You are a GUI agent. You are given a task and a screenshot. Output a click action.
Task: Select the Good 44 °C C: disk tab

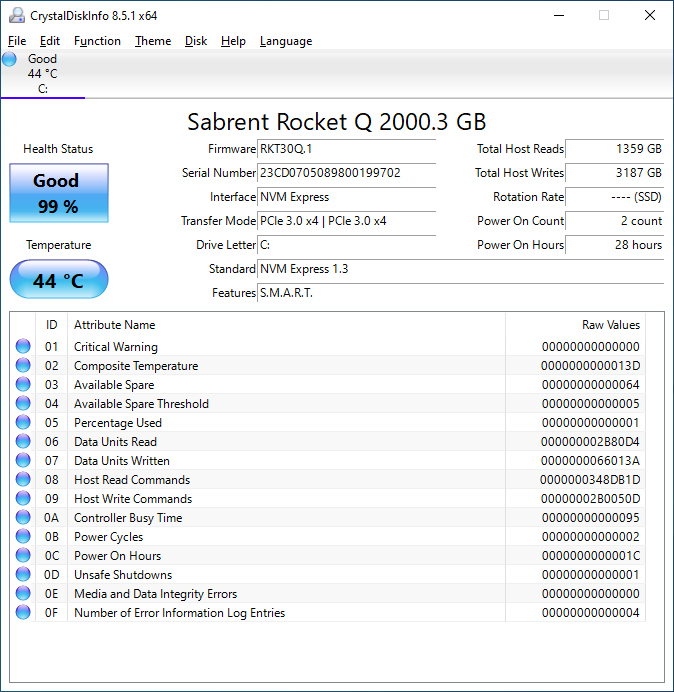click(42, 74)
